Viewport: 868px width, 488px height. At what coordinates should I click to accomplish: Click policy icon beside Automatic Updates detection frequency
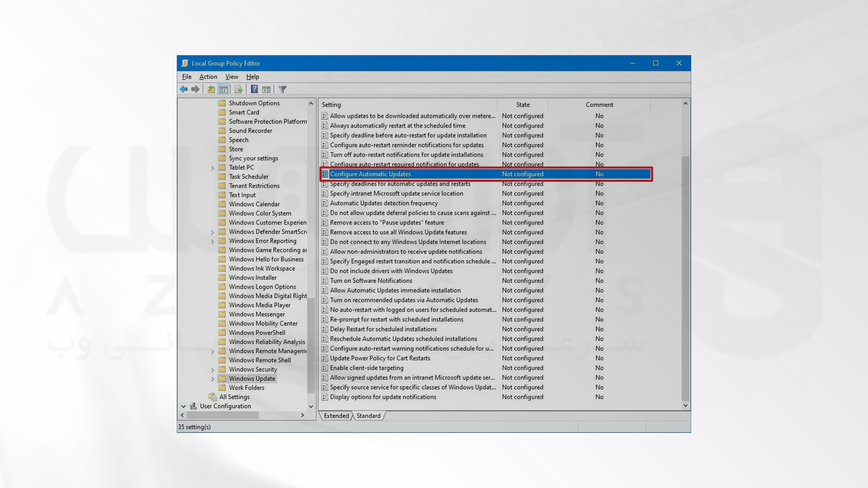[325, 203]
